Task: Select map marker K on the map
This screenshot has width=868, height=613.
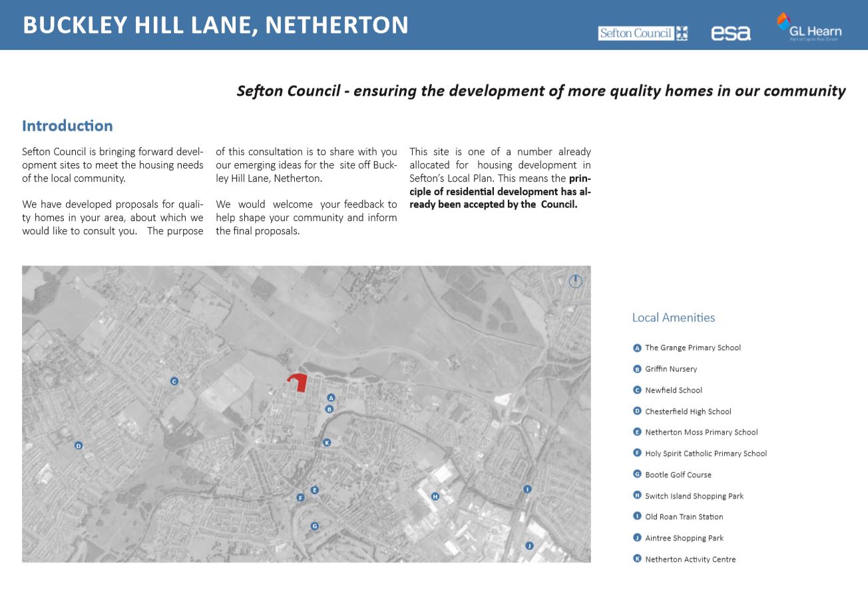Action: [x=327, y=443]
